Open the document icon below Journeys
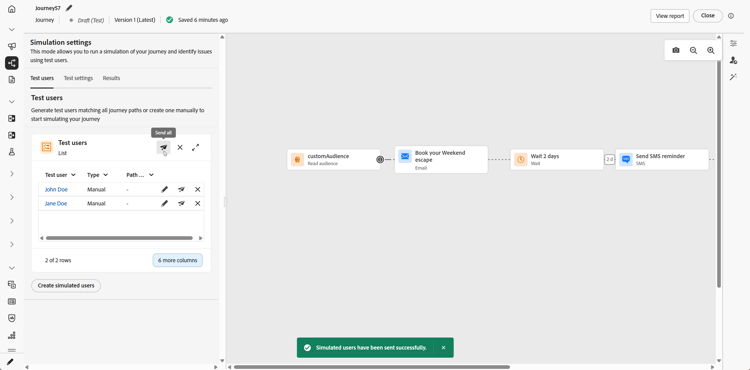 click(11, 80)
